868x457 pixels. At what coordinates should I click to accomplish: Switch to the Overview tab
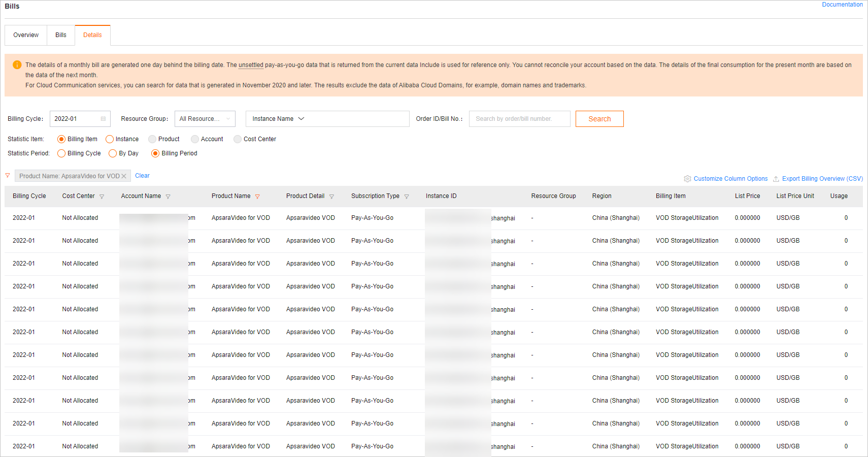25,35
